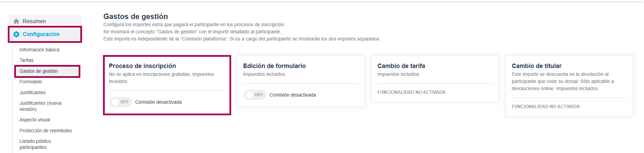Click the Gastos de gestión page heading

[136, 16]
